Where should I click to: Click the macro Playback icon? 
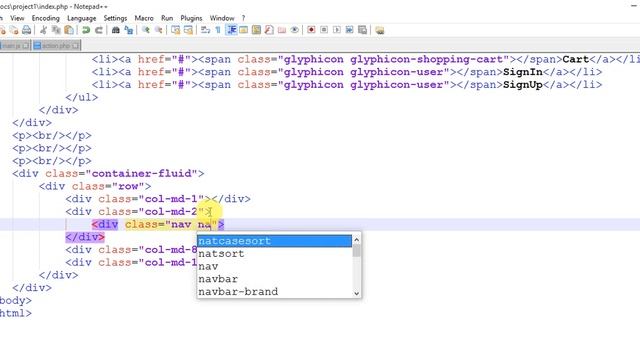337,30
